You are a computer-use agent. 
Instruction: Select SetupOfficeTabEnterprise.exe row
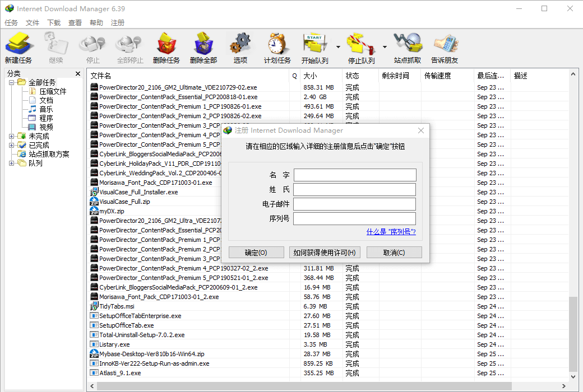click(x=328, y=316)
